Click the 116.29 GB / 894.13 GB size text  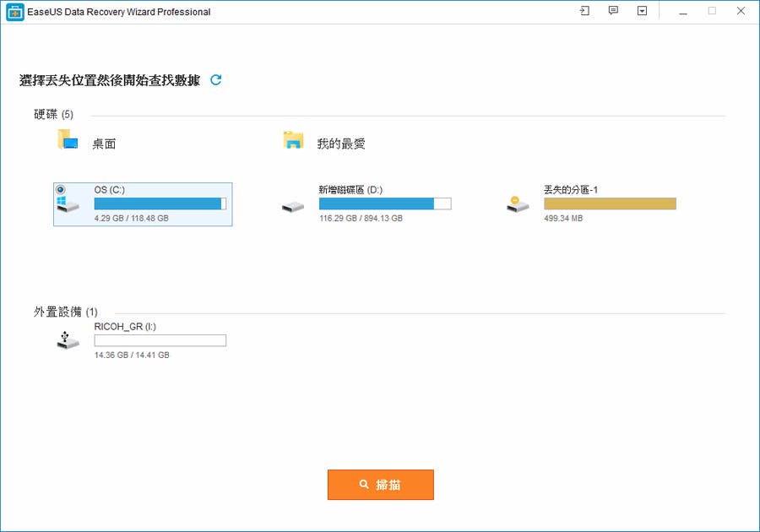coord(361,219)
